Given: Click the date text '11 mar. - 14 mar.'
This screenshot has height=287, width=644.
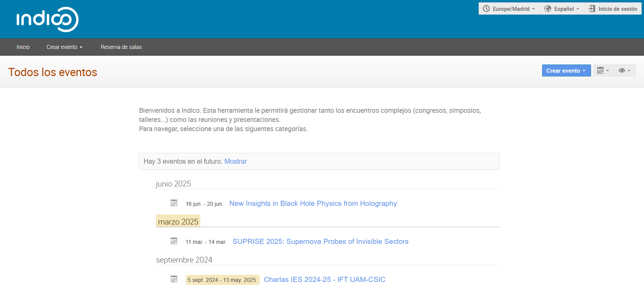Looking at the screenshot, I should 206,242.
